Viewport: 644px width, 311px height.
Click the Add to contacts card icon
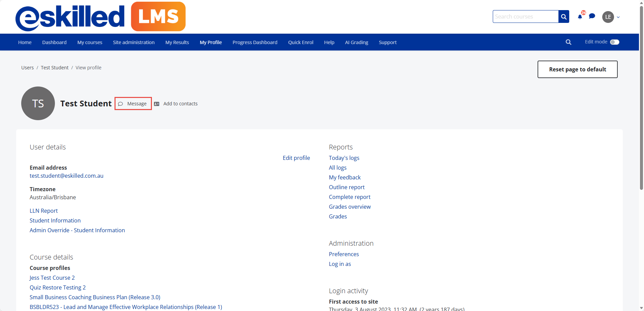click(157, 104)
